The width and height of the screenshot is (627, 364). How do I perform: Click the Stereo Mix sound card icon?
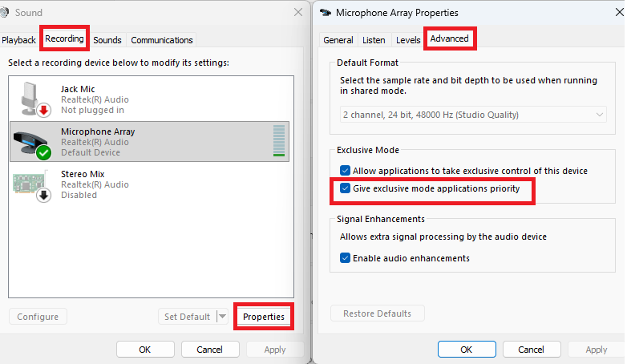tap(32, 185)
